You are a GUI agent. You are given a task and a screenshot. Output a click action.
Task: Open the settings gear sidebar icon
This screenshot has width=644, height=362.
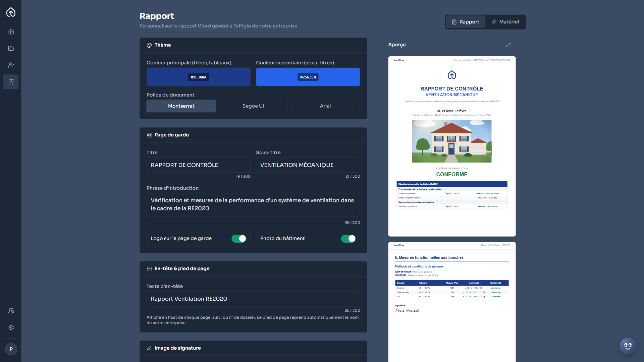(x=11, y=327)
